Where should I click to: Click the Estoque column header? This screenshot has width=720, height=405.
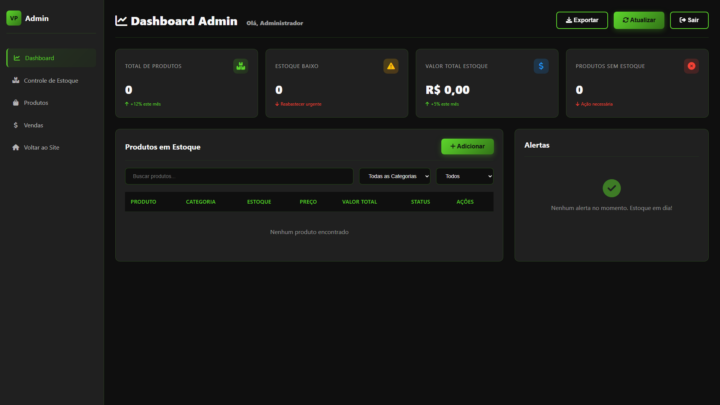point(259,202)
